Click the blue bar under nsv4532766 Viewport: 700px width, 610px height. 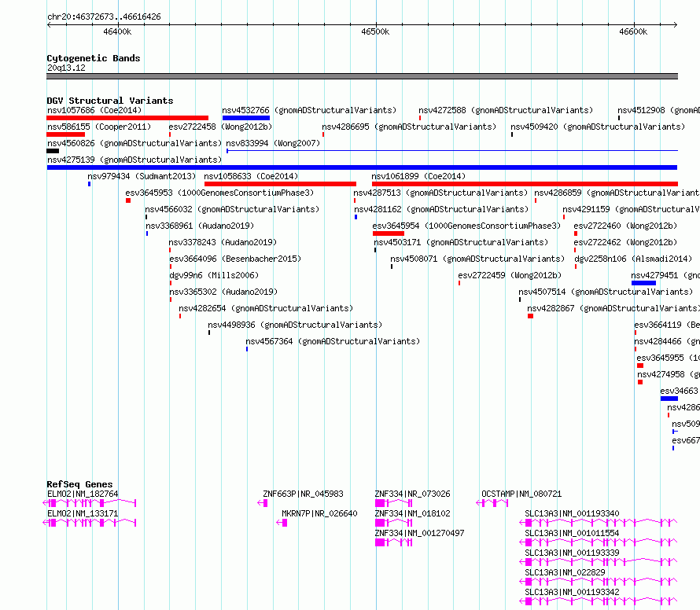pos(246,118)
